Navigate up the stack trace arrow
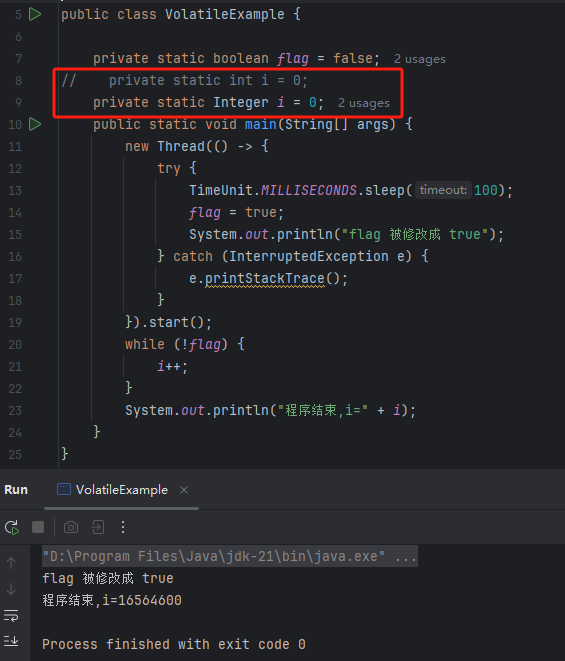Viewport: 565px width, 661px height. [x=11, y=563]
